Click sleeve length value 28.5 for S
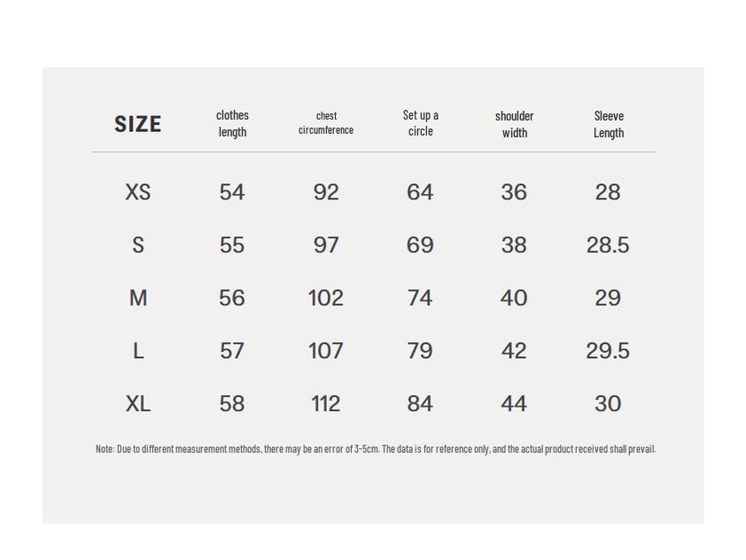 tap(608, 245)
